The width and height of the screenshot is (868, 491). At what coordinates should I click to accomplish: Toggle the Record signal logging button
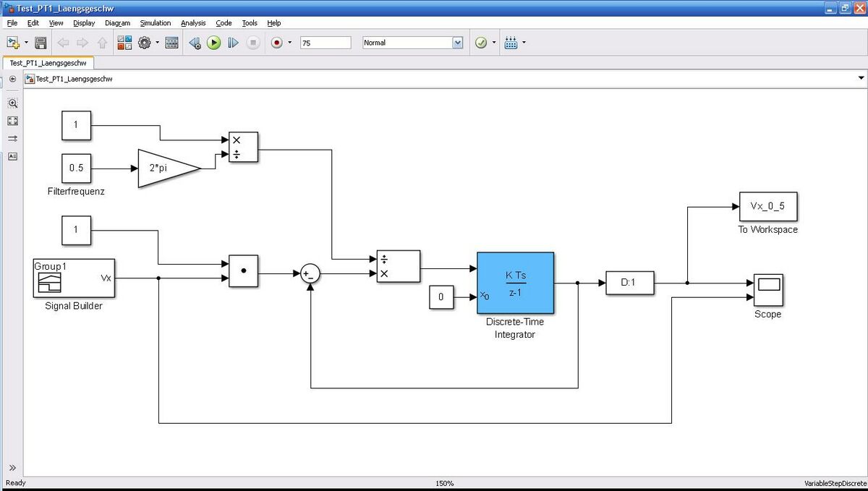click(x=276, y=43)
